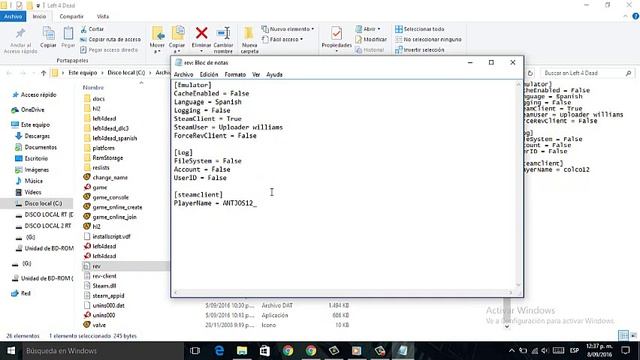
Task: Select Descargas in the navigation pane
Action: pyautogui.click(x=33, y=136)
